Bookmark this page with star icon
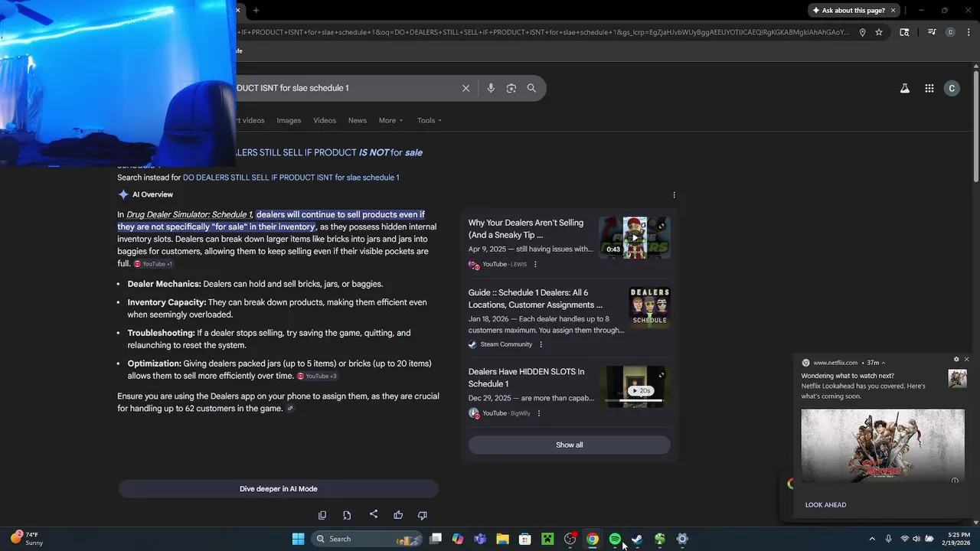The width and height of the screenshot is (980, 551). tap(879, 32)
